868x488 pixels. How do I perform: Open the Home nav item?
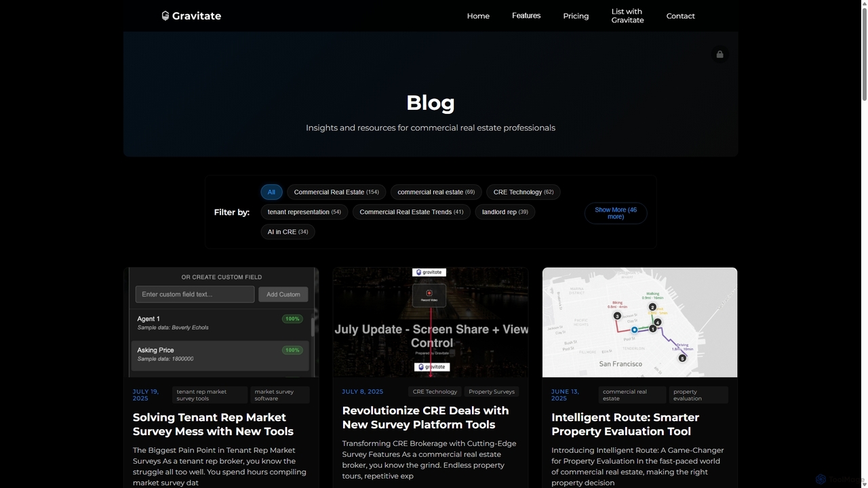(x=478, y=16)
